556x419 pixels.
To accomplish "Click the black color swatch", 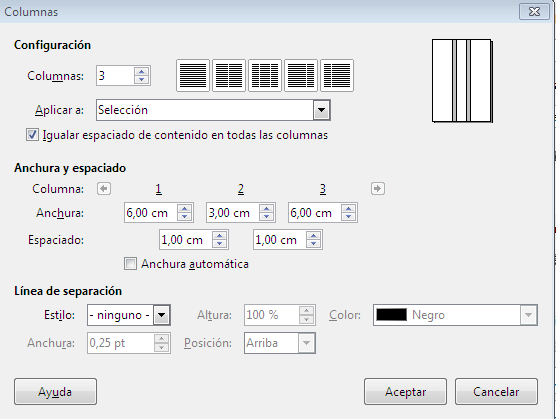I will pyautogui.click(x=391, y=315).
